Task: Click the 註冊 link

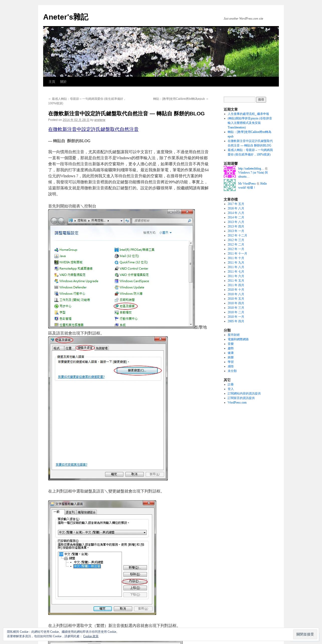Action: (x=230, y=384)
